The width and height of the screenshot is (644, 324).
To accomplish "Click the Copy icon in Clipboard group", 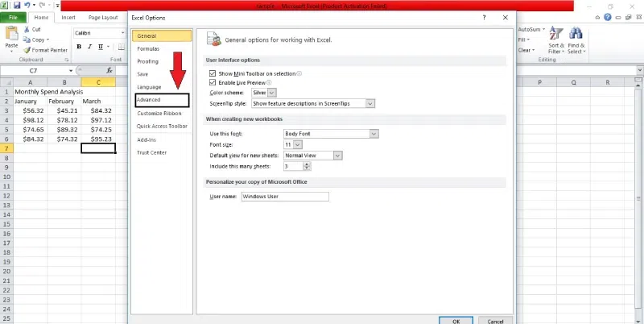I will 27,39.
